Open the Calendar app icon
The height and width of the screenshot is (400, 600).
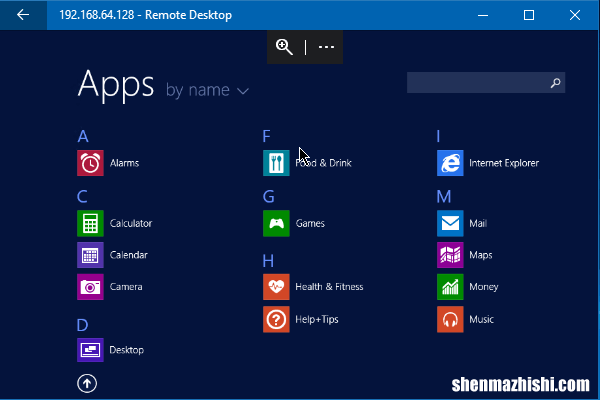tap(90, 255)
